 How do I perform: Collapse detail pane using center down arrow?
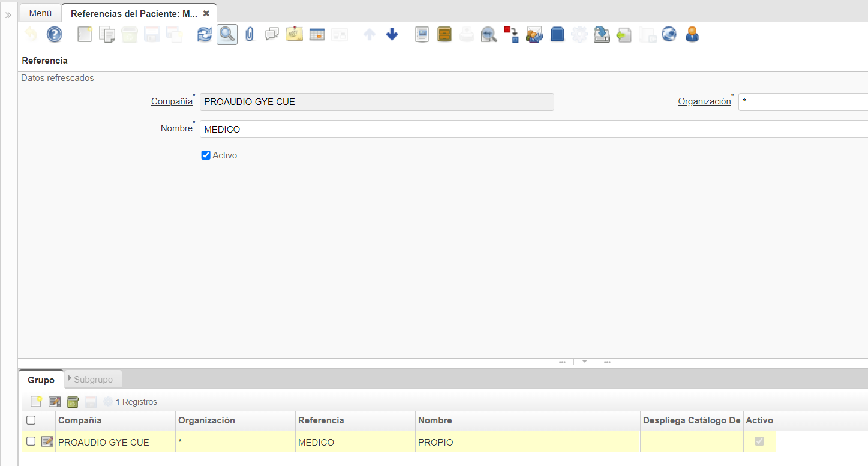coord(584,362)
